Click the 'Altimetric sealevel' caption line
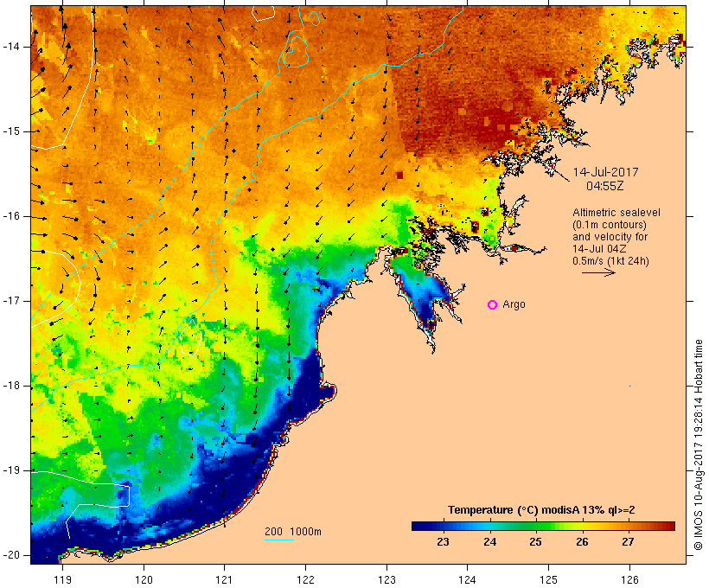This screenshot has height=588, width=709. (x=616, y=213)
